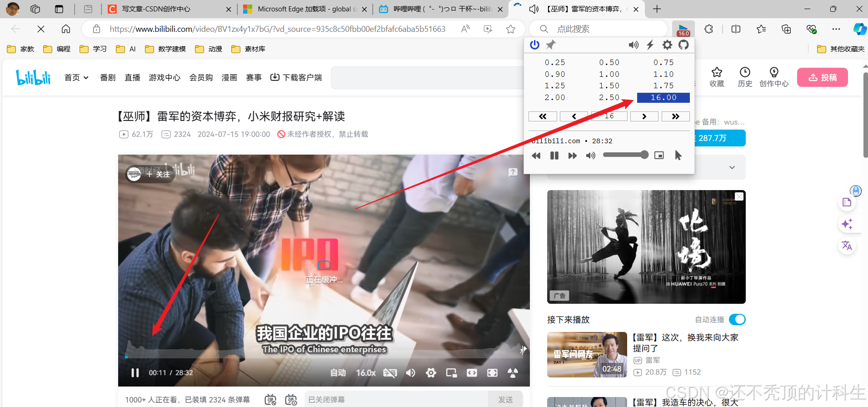Switch player to wide screen mode
868x407 pixels.
[472, 373]
